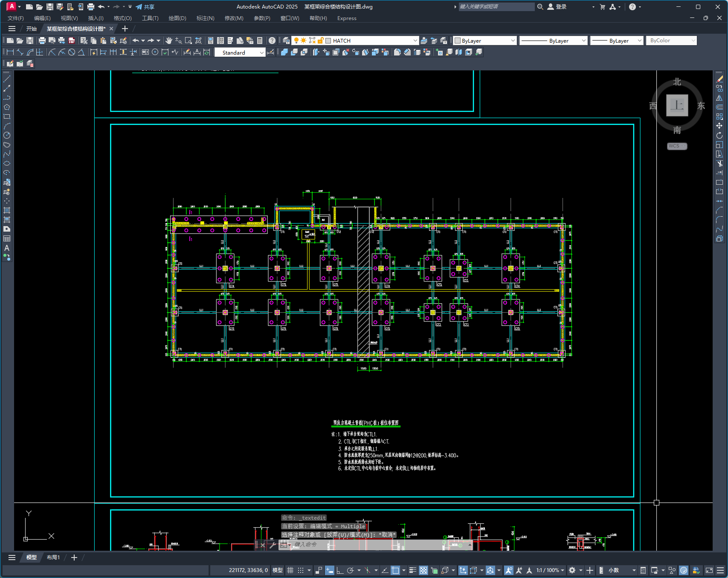Screen dimensions: 728x578
Task: Select the Pan hand tool
Action: click(x=169, y=41)
